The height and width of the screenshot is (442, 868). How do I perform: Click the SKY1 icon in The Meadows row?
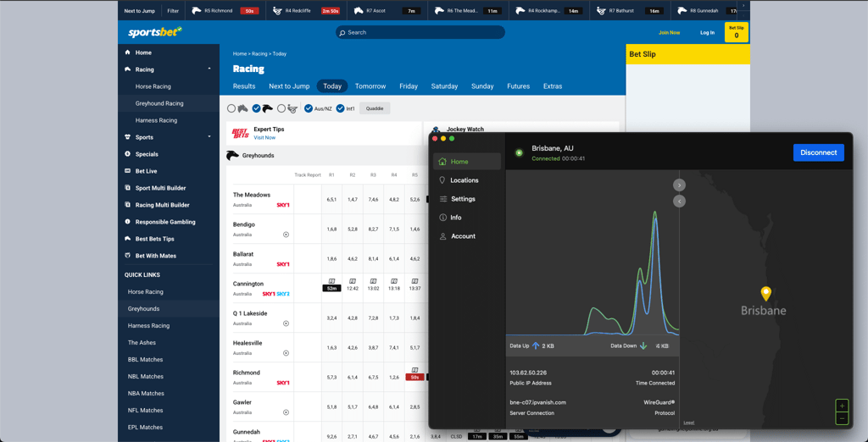tap(283, 205)
